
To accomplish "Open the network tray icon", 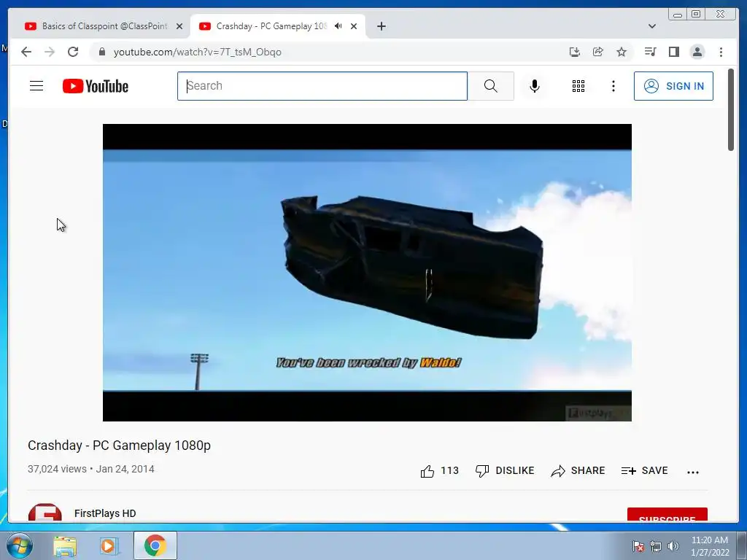I will click(x=656, y=546).
